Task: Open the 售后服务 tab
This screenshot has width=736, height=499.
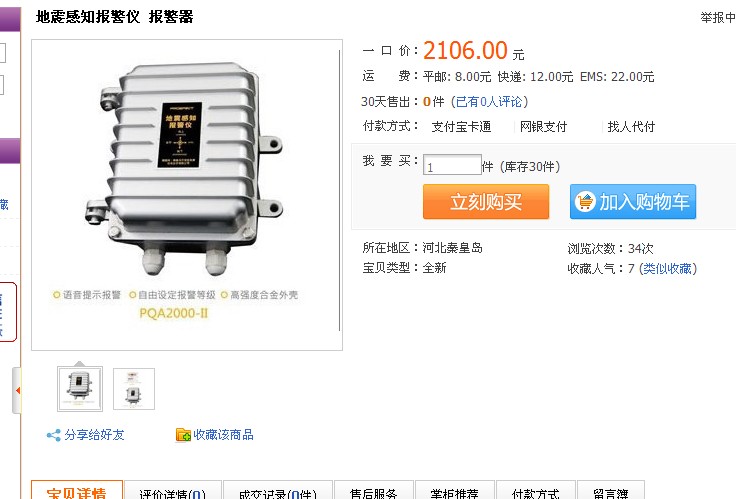Action: tap(374, 490)
